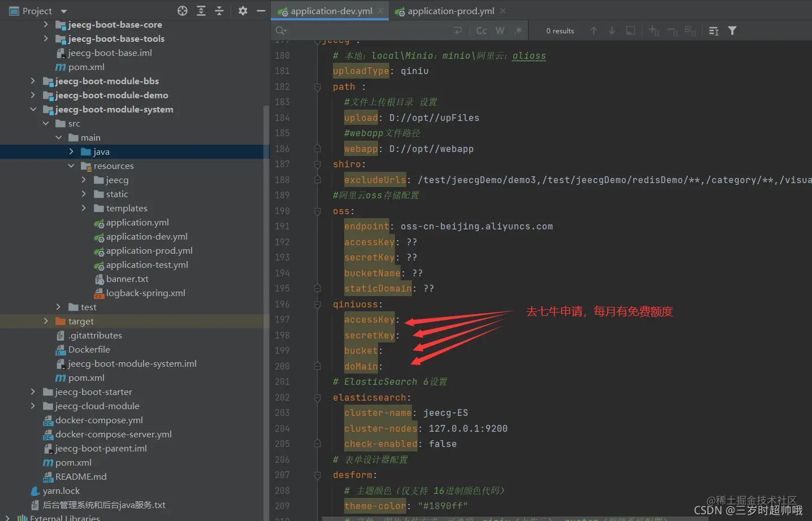Viewport: 812px width, 521px height.
Task: Toggle Regex option in search bar
Action: tap(518, 31)
